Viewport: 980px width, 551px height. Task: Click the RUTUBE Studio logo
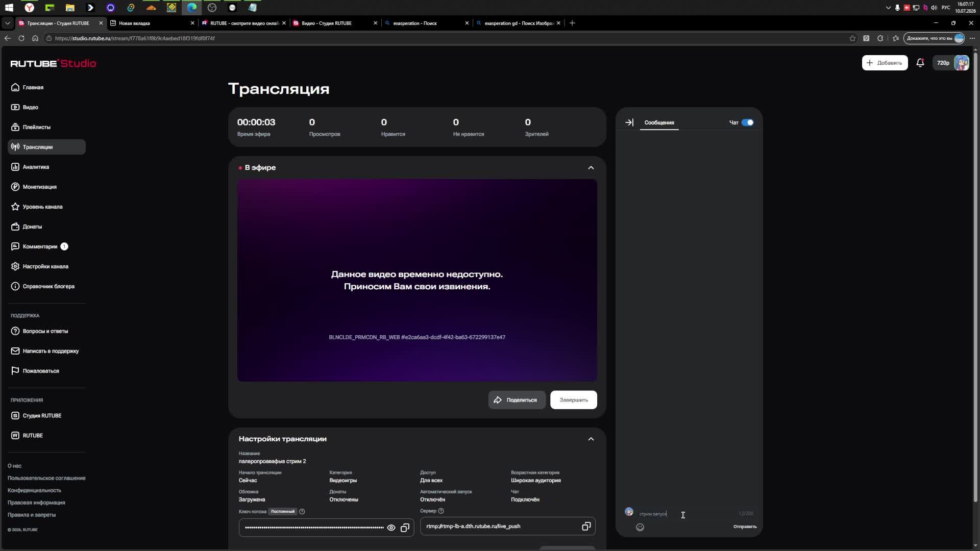[x=53, y=63]
